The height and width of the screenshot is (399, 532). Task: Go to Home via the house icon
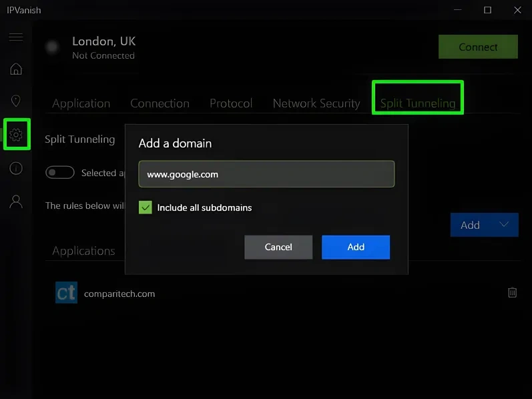click(16, 69)
